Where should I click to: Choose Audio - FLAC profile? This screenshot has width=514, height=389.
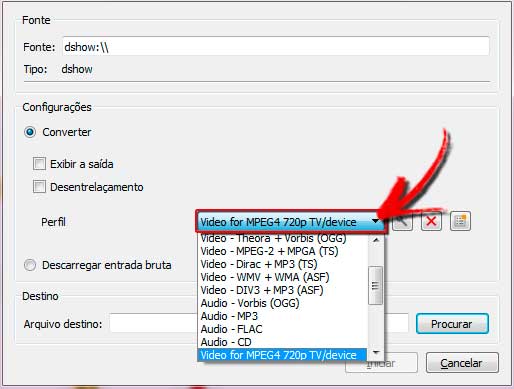click(283, 329)
